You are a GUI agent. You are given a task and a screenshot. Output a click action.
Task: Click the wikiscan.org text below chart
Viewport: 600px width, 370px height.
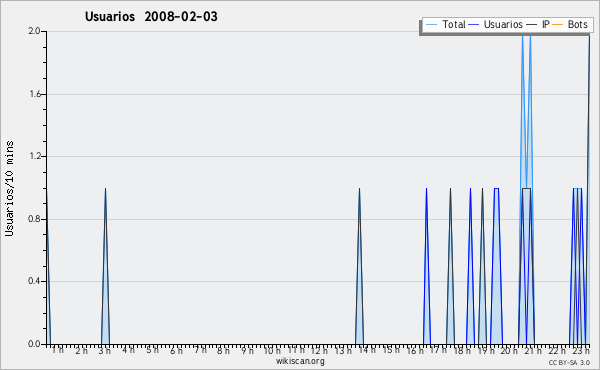click(300, 361)
